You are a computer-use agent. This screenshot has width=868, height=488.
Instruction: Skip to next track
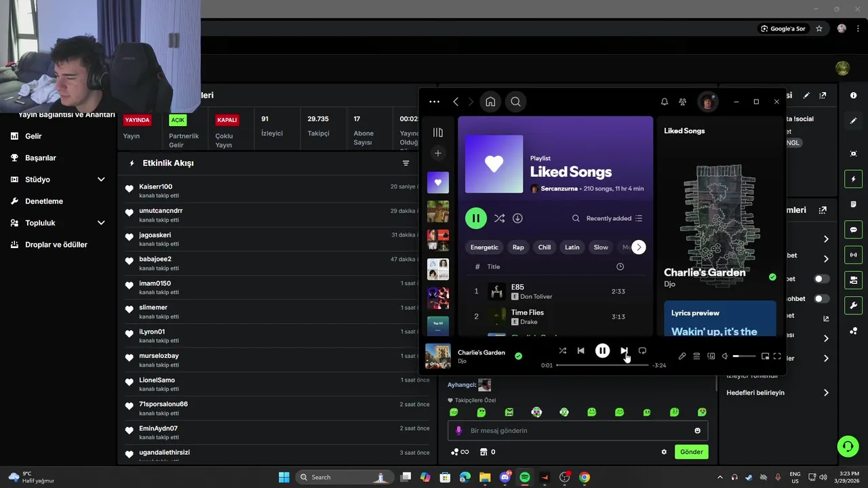624,350
